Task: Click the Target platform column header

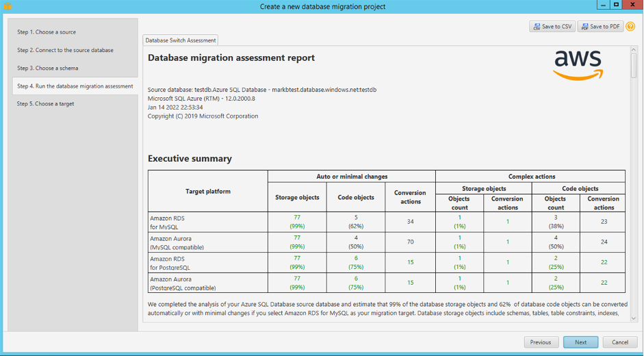Action: tap(208, 191)
